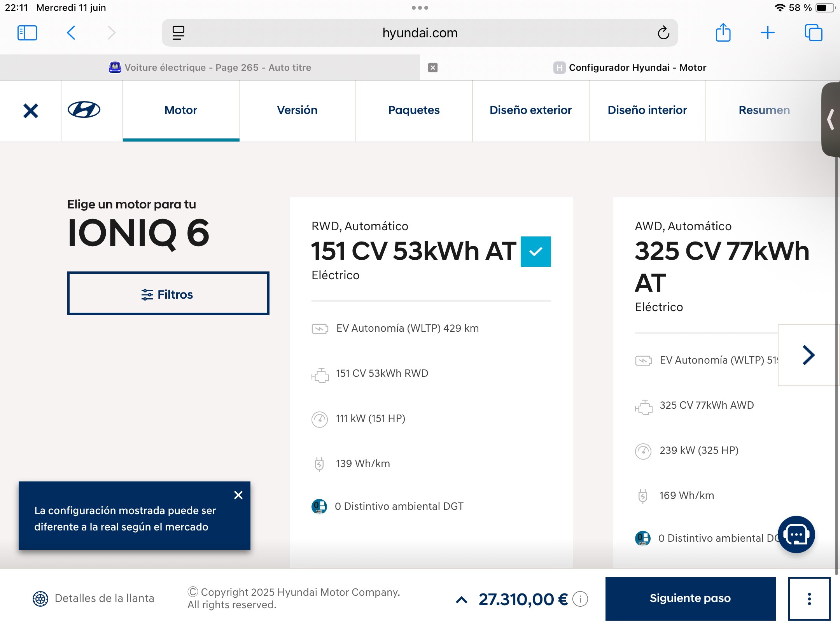
Task: Toggle the 151 CV 53kWh AT selection checkbox
Action: [x=535, y=252]
